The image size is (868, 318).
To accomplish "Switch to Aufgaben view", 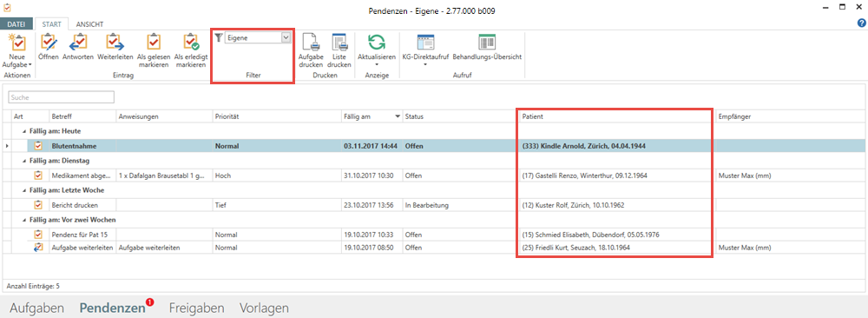I will pos(37,308).
